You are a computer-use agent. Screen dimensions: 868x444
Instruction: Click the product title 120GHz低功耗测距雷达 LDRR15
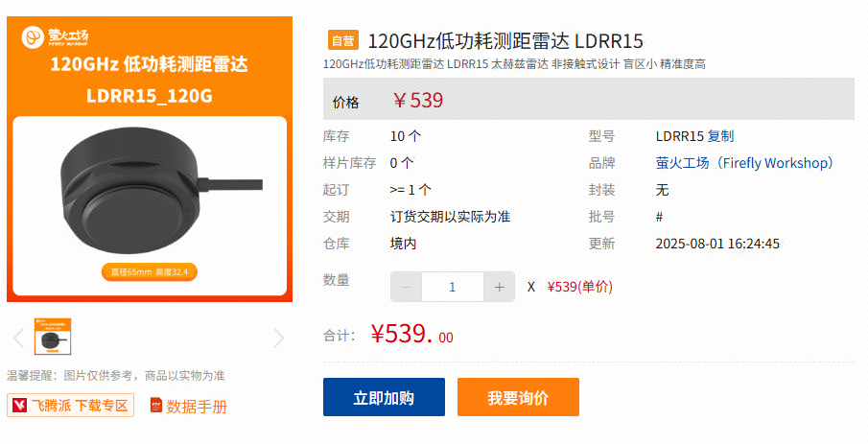505,41
